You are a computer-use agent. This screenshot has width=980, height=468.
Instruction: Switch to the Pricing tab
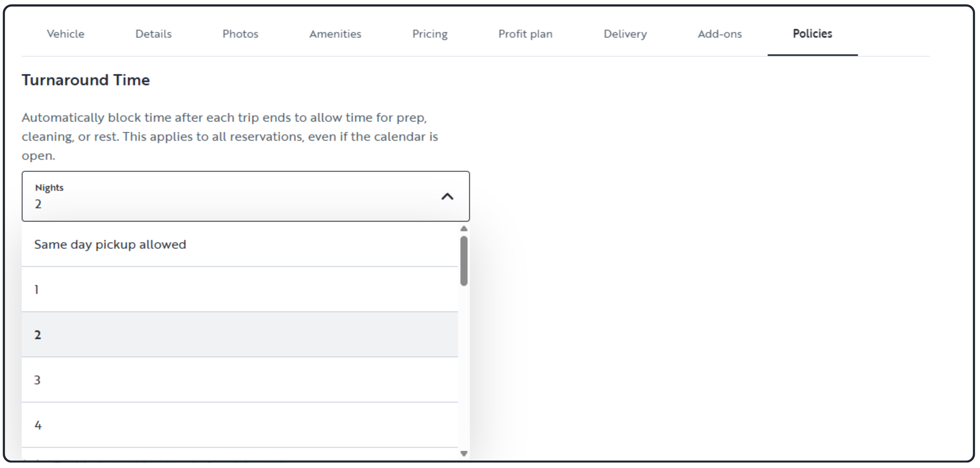coord(430,34)
